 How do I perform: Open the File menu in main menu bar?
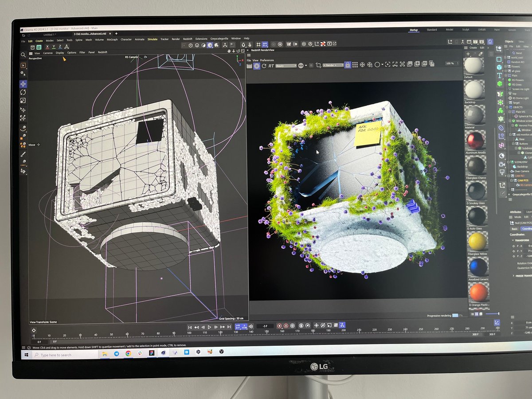click(23, 41)
